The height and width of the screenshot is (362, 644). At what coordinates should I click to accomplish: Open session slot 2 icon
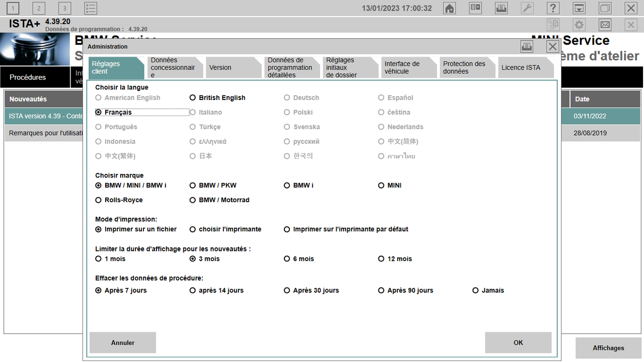click(39, 8)
